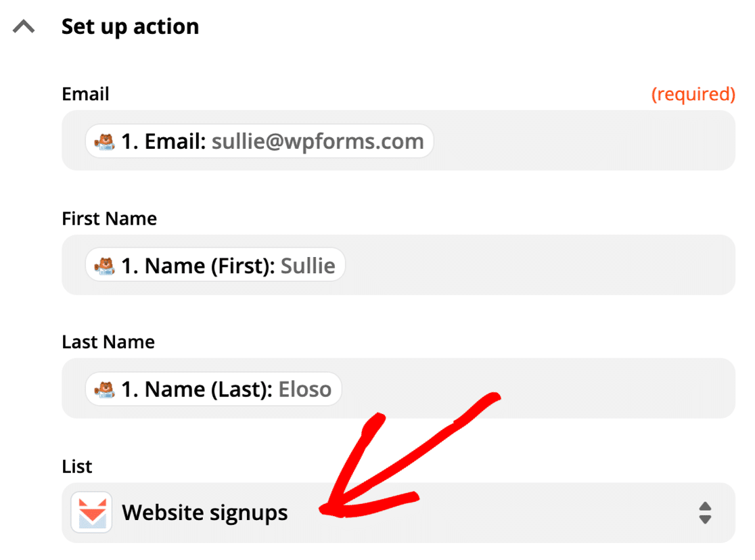Click the Last Name field label
Image resolution: width=755 pixels, height=560 pixels.
(108, 342)
